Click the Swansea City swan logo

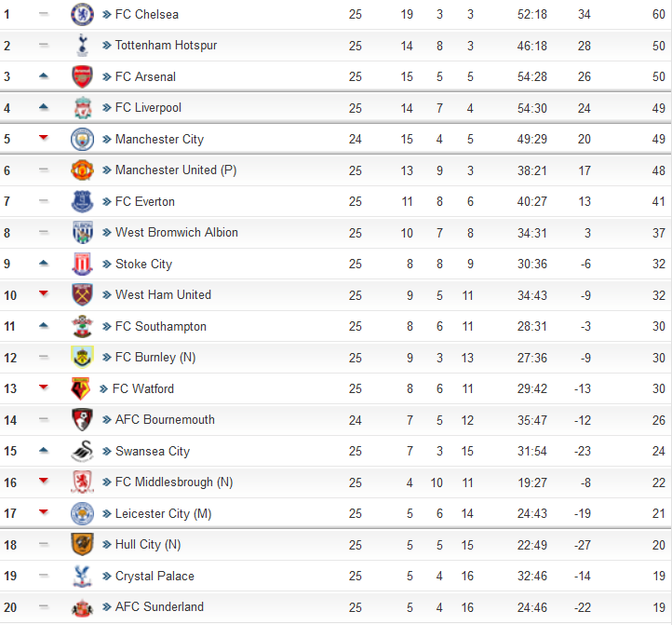click(82, 451)
